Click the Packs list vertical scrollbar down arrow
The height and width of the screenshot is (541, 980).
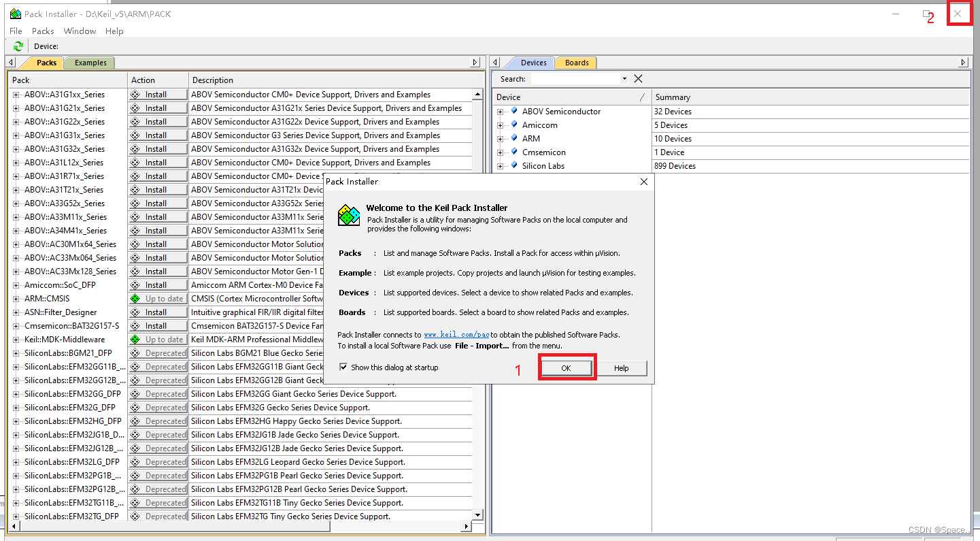[x=478, y=515]
